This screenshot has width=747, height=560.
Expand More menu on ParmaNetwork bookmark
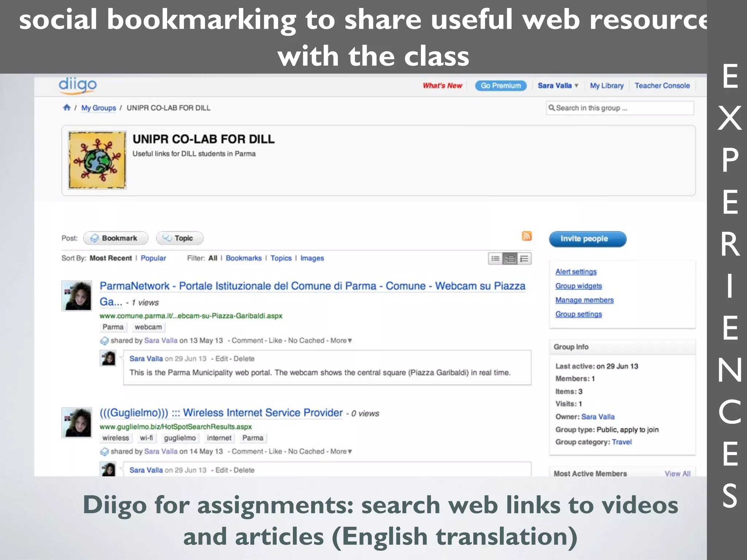[341, 341]
